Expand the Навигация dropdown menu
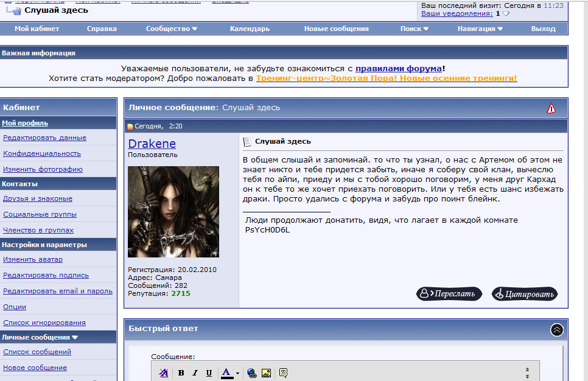This screenshot has width=588, height=381. point(480,29)
